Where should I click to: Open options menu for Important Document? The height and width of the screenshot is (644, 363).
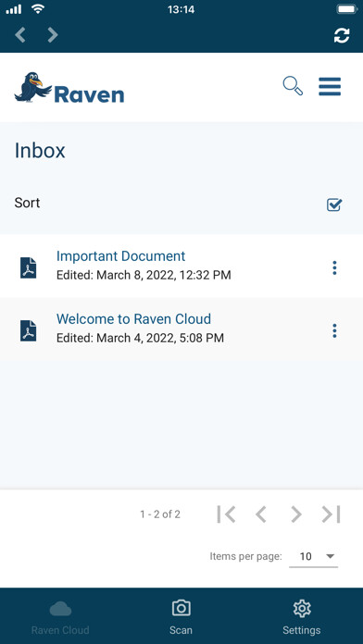pos(334,267)
